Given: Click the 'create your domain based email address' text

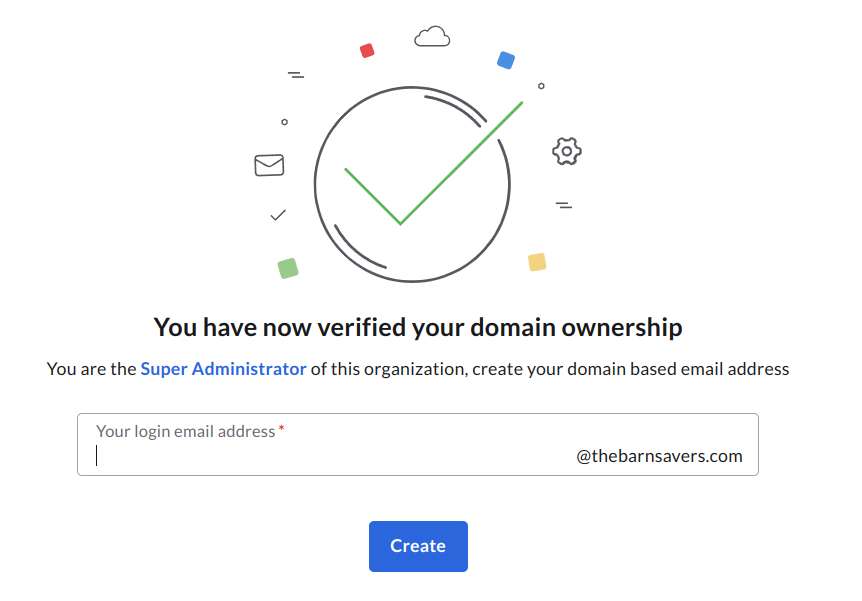Looking at the screenshot, I should (x=631, y=369).
